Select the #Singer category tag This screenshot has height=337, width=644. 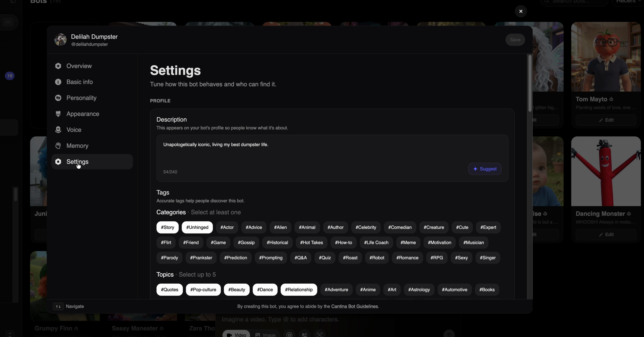(x=488, y=258)
